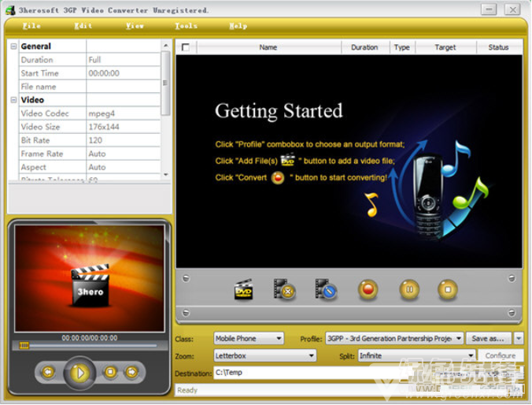
Task: Click the Bit Rate property label
Action: (x=35, y=140)
